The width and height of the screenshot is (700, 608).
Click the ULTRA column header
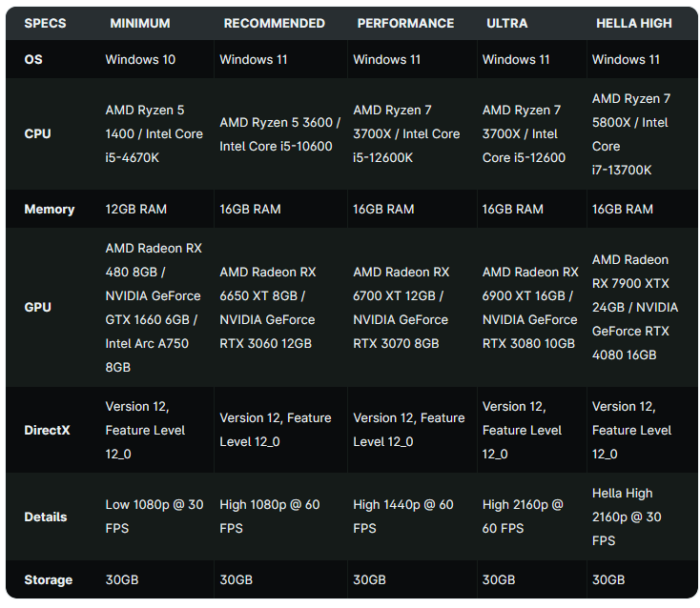[506, 23]
